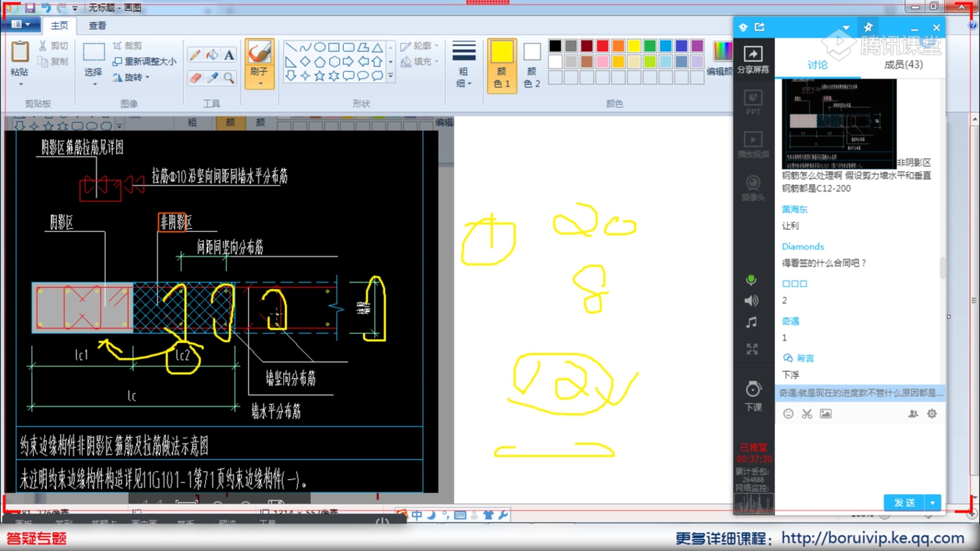Open the shared drawing thumbnail in chat

(x=839, y=124)
